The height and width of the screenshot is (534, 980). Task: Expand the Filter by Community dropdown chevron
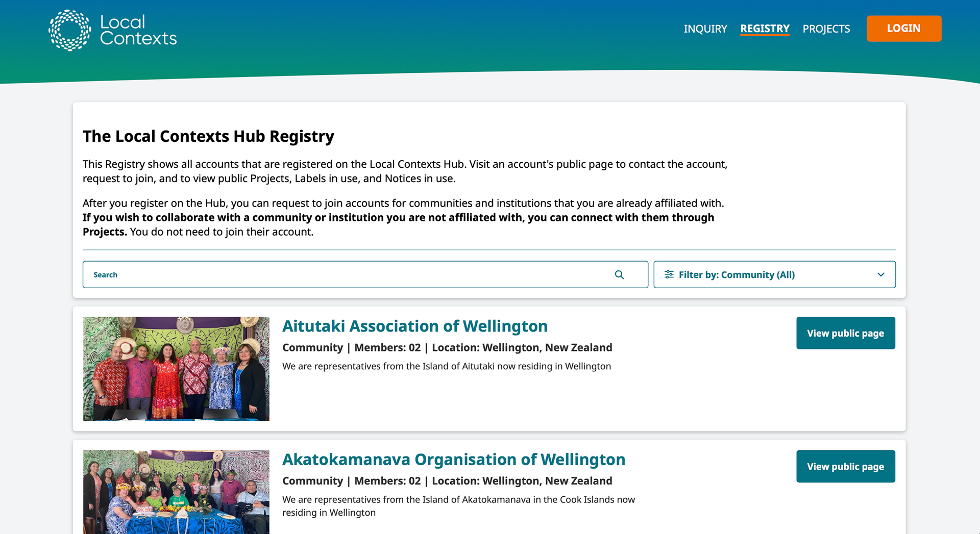tap(881, 275)
